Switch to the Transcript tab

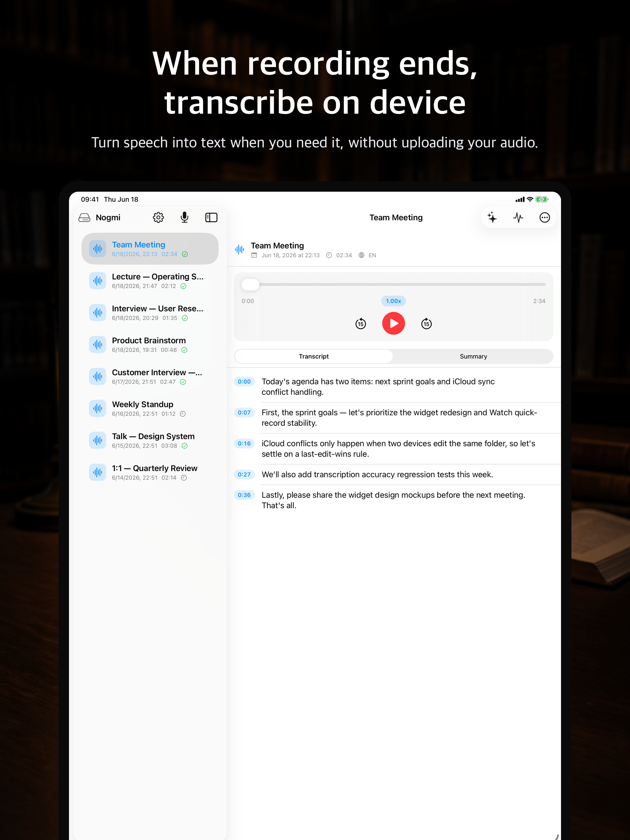(x=314, y=356)
